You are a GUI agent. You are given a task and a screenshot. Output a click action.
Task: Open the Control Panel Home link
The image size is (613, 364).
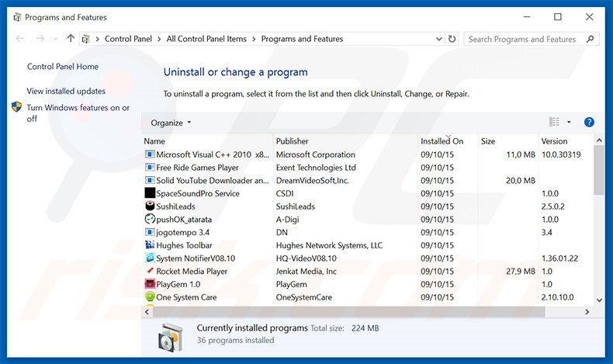[63, 67]
